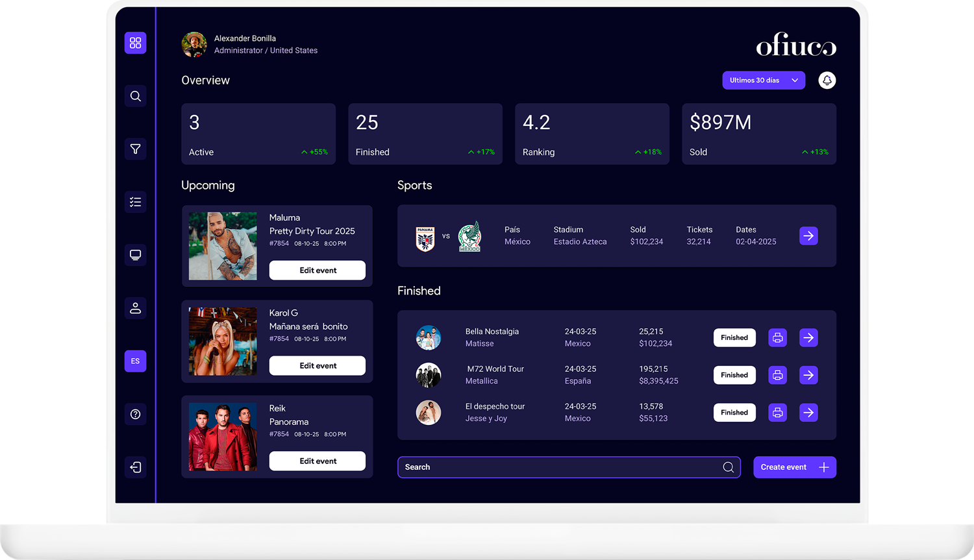
Task: Open the user profile icon in sidebar
Action: point(135,308)
